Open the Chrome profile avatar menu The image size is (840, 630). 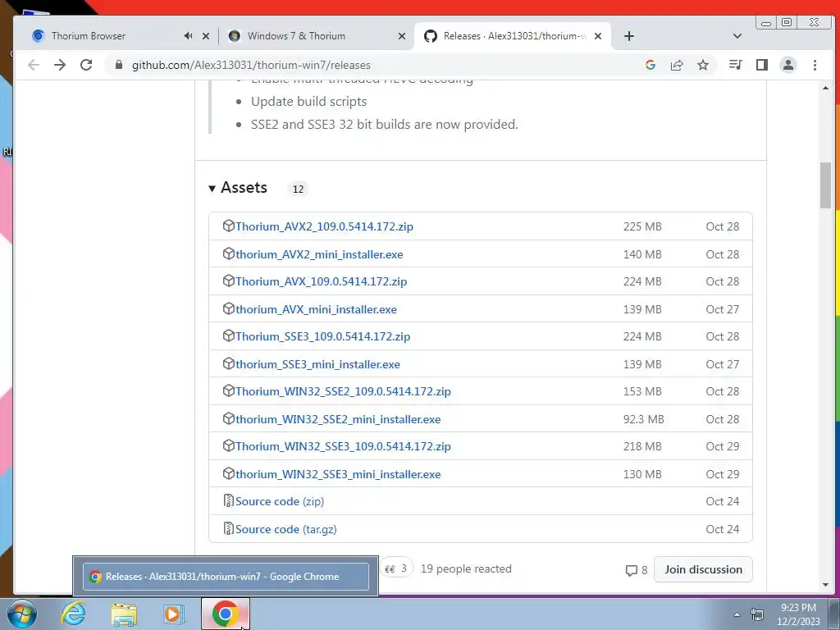pyautogui.click(x=788, y=65)
